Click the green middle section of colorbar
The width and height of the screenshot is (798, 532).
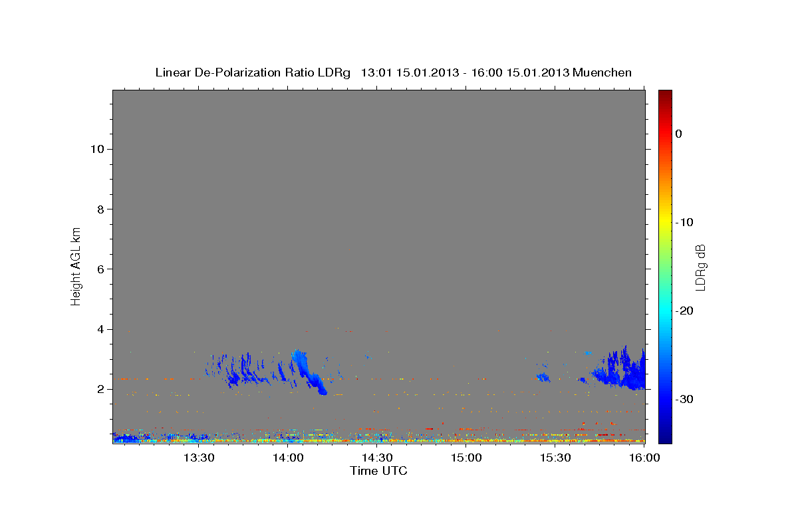pos(665,266)
